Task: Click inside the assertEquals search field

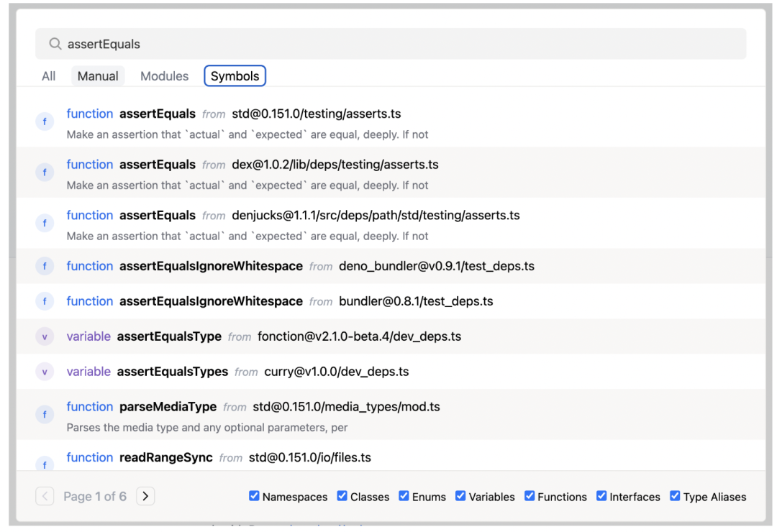Action: [288, 44]
